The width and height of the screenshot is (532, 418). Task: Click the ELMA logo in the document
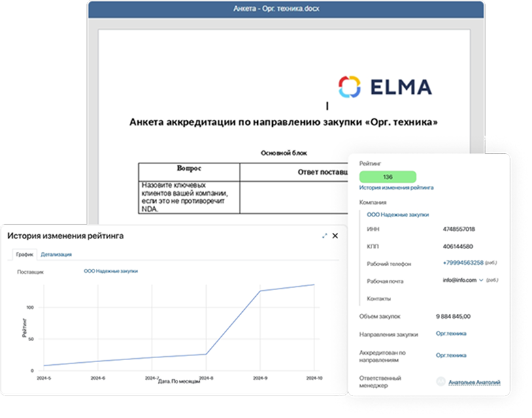pos(385,87)
